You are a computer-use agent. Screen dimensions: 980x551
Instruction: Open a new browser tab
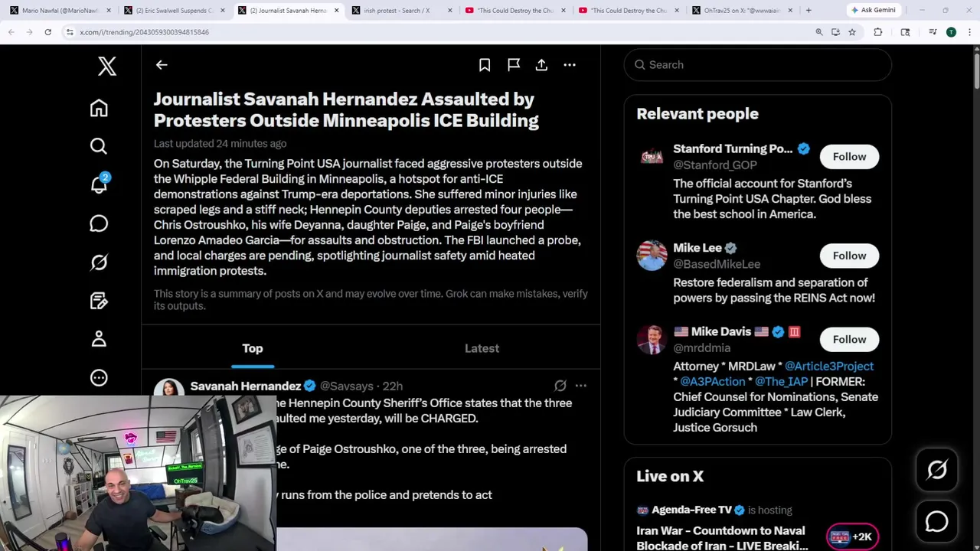808,10
